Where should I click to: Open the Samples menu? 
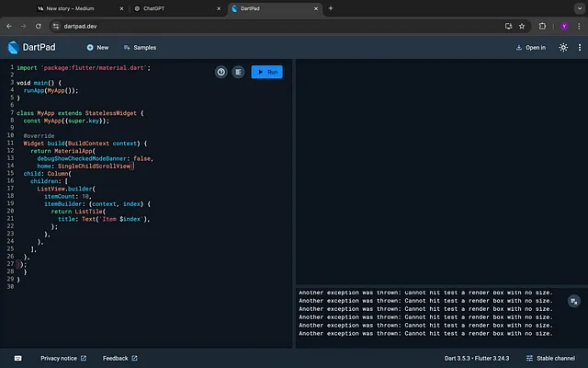pos(140,47)
